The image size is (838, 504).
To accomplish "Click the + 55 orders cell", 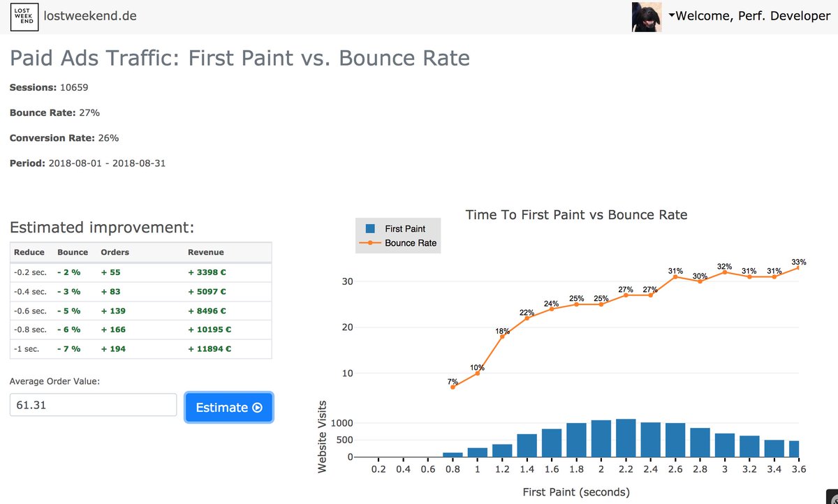I will (x=110, y=272).
